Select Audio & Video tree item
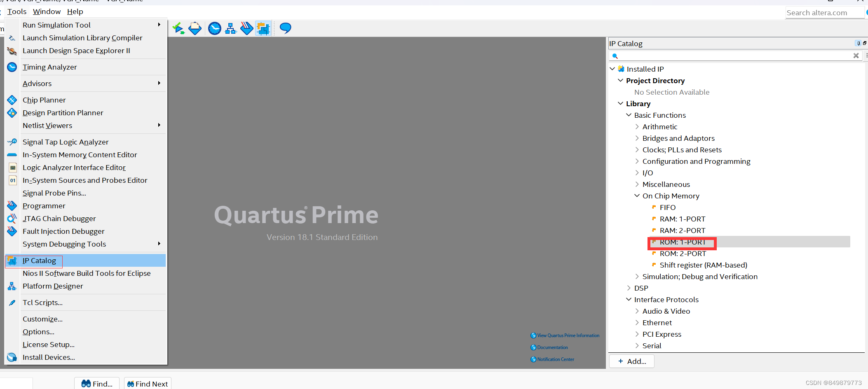Screen dimensions: 868x389 666,311
